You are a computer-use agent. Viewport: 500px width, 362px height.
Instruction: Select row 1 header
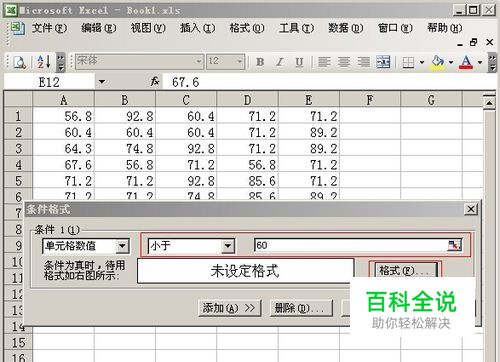coord(18,116)
